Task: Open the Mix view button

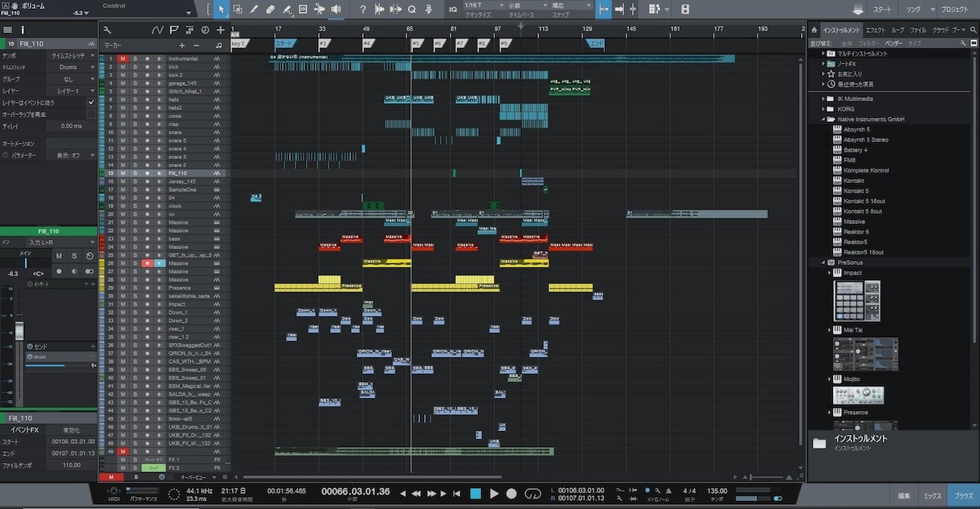Action: click(932, 496)
